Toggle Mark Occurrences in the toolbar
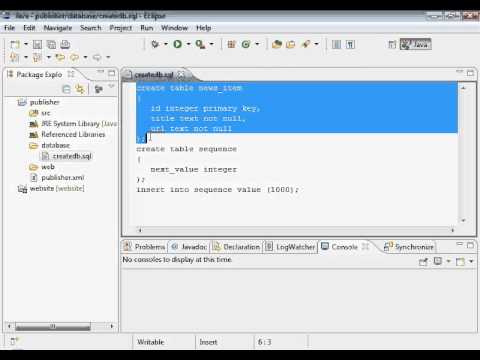This screenshot has height=360, width=480. pyautogui.click(x=336, y=44)
